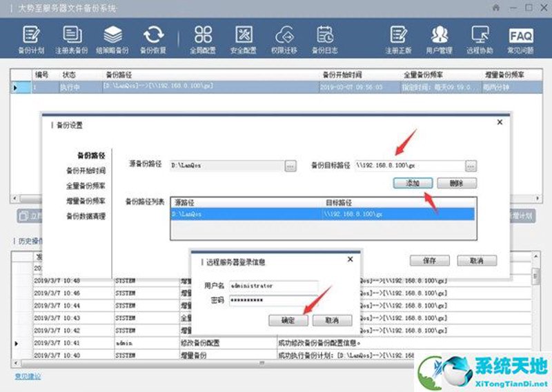Image resolution: width=552 pixels, height=392 pixels.
Task: Click the 备份目标路径 text field
Action: pos(410,166)
